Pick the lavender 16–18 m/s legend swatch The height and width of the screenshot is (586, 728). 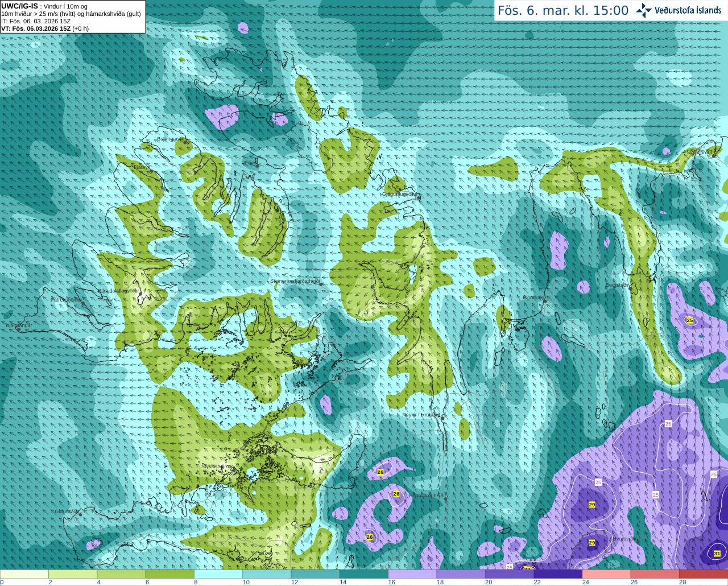412,574
